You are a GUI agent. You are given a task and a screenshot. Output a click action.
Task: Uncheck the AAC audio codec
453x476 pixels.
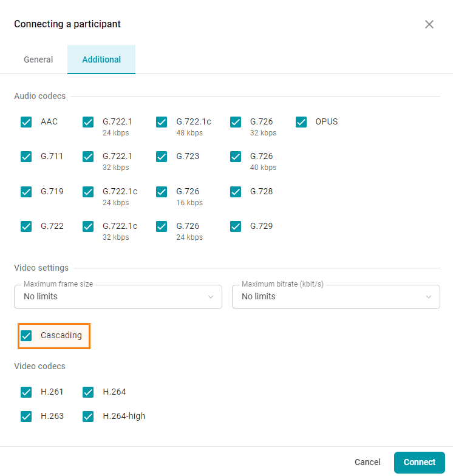(26, 122)
